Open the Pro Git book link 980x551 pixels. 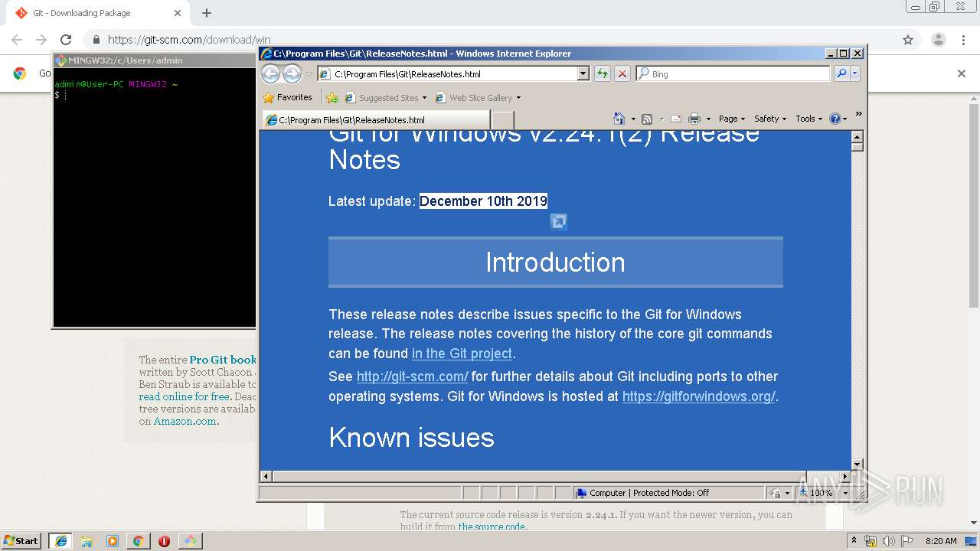point(223,360)
